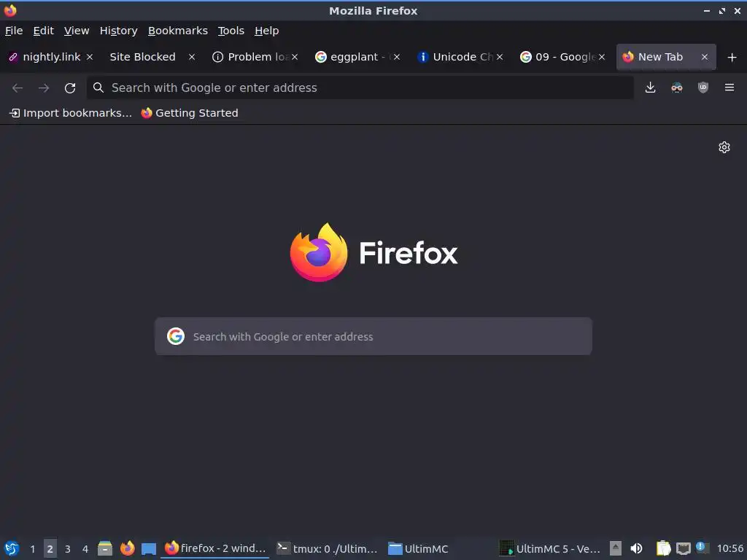Select the UltimMC 5 taskbar entry
This screenshot has height=560, width=747.
point(550,548)
